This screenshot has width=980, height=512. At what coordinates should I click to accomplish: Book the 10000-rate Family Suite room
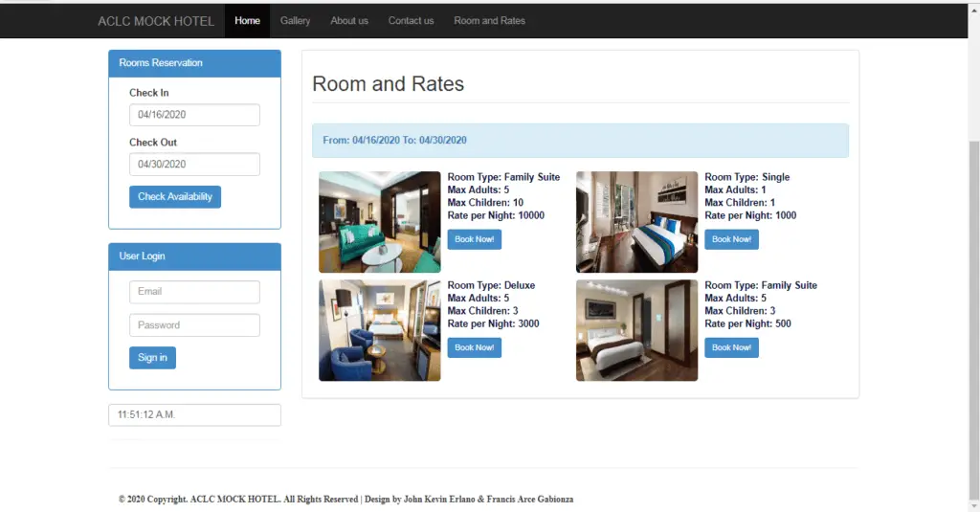coord(474,239)
